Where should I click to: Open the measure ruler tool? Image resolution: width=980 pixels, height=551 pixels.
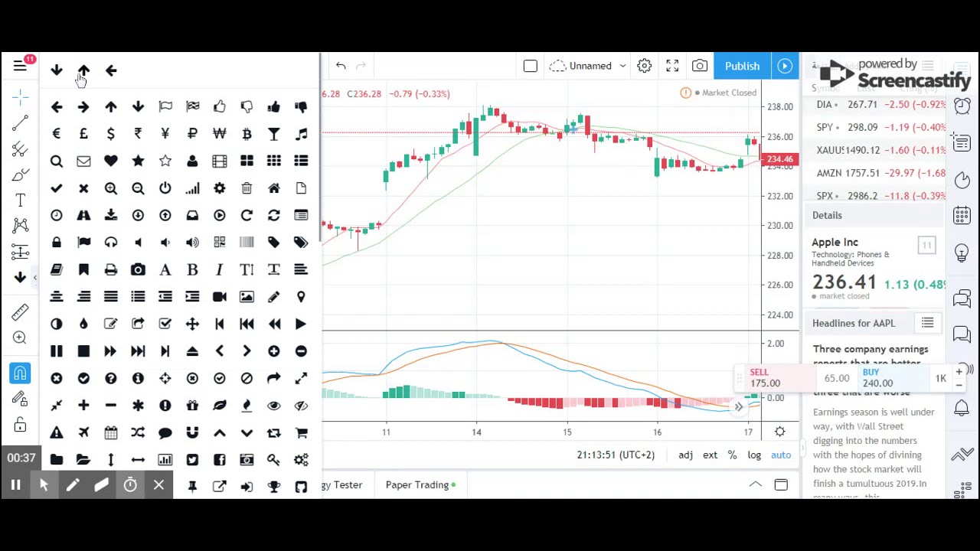point(20,311)
